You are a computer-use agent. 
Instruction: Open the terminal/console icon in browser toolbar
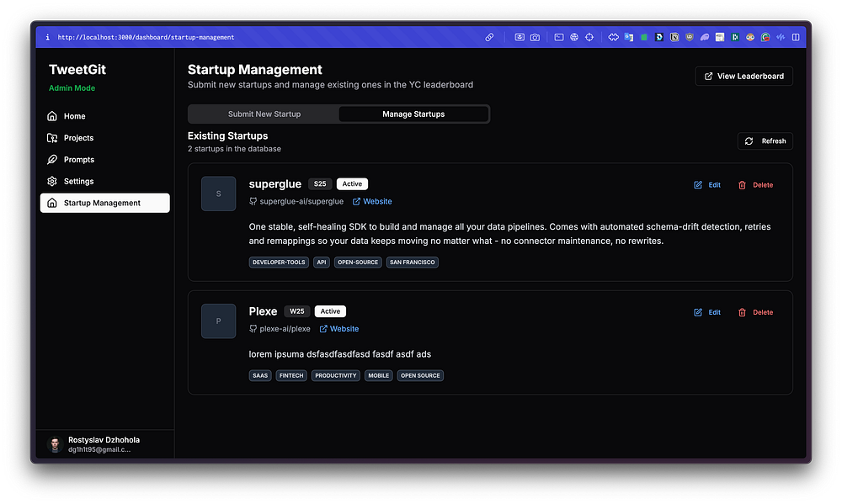[x=559, y=37]
